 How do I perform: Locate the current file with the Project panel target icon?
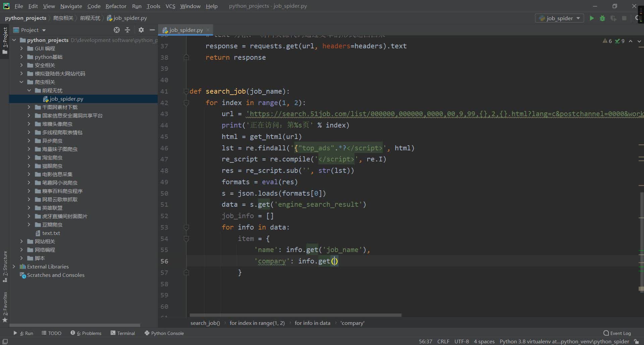[x=116, y=30]
